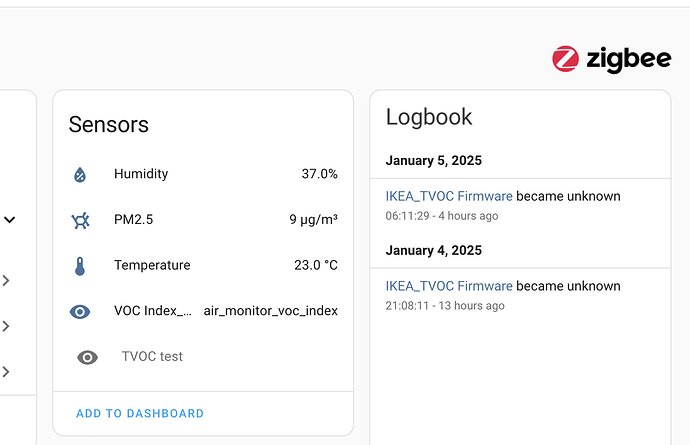Select the PM2.5 9 µg/m³ value

[x=313, y=220]
